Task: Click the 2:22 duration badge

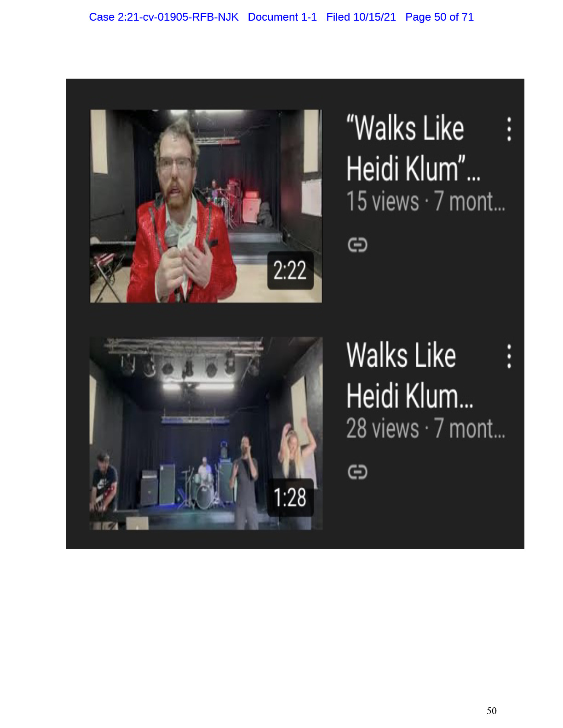Action: (290, 270)
